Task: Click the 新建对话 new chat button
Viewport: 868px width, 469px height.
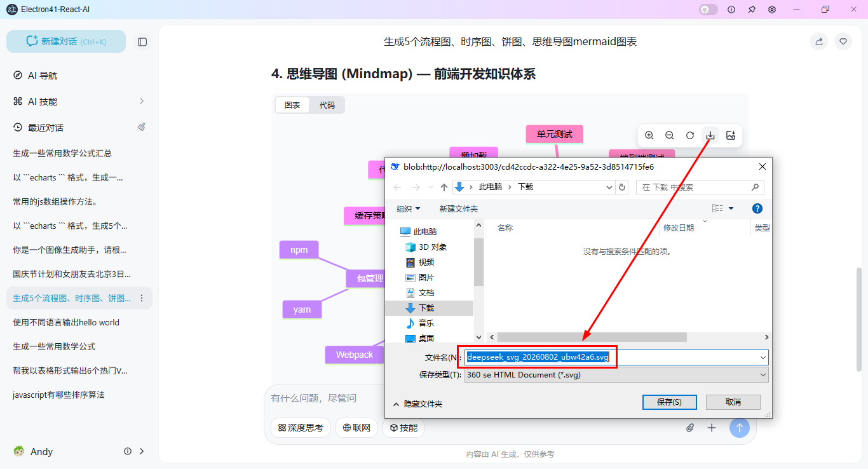Action: tap(66, 41)
